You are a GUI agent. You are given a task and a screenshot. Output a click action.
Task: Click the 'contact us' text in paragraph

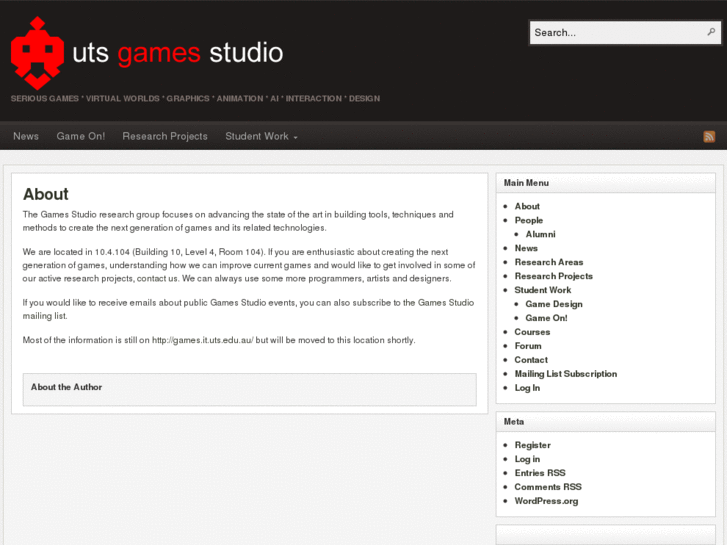click(157, 279)
